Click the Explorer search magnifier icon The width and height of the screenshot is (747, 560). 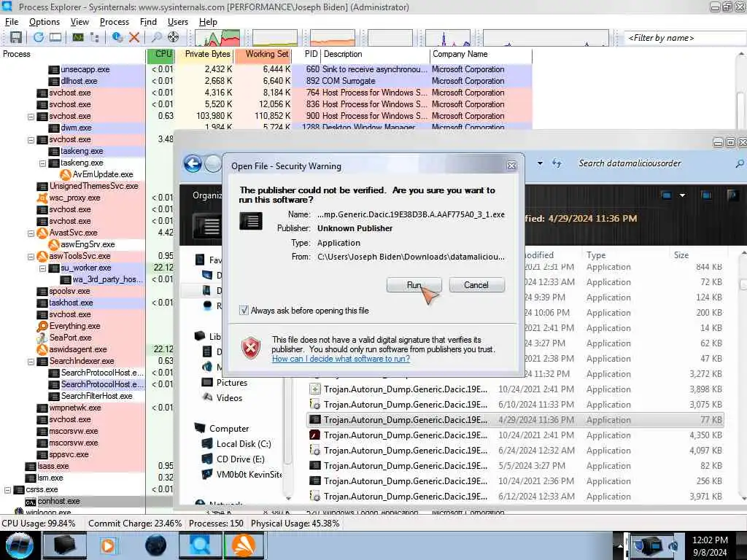pyautogui.click(x=740, y=163)
